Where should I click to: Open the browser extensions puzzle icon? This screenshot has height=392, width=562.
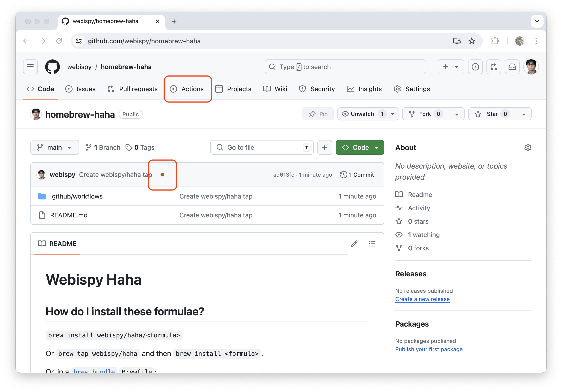point(495,41)
